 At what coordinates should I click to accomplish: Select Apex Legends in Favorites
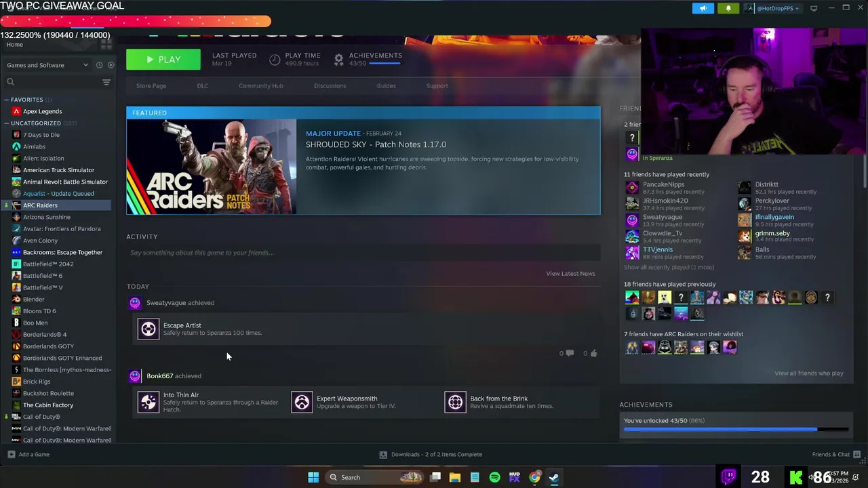pos(42,111)
